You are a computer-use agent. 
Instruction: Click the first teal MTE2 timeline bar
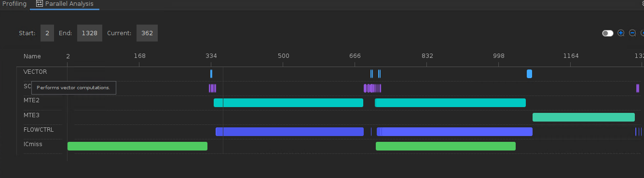point(288,103)
